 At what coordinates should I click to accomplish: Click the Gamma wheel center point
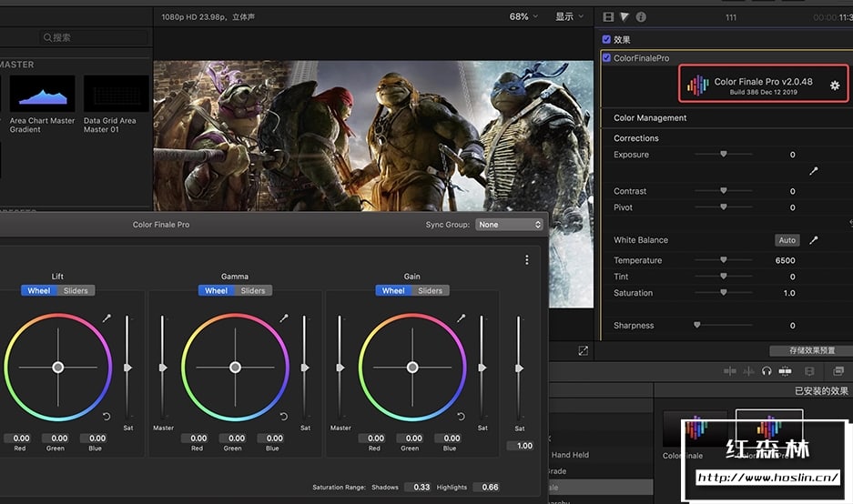(235, 368)
